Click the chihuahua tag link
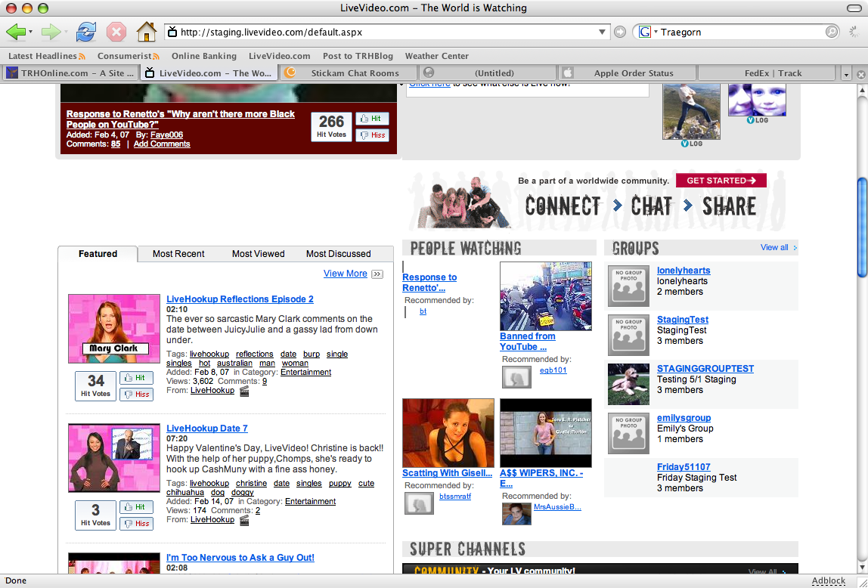Image resolution: width=868 pixels, height=588 pixels. (x=185, y=492)
